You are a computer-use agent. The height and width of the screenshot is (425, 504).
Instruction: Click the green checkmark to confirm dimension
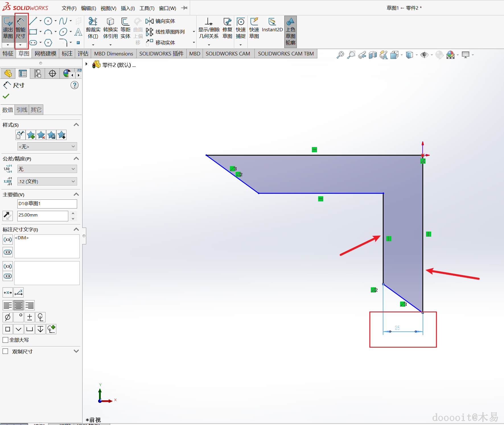(6, 96)
